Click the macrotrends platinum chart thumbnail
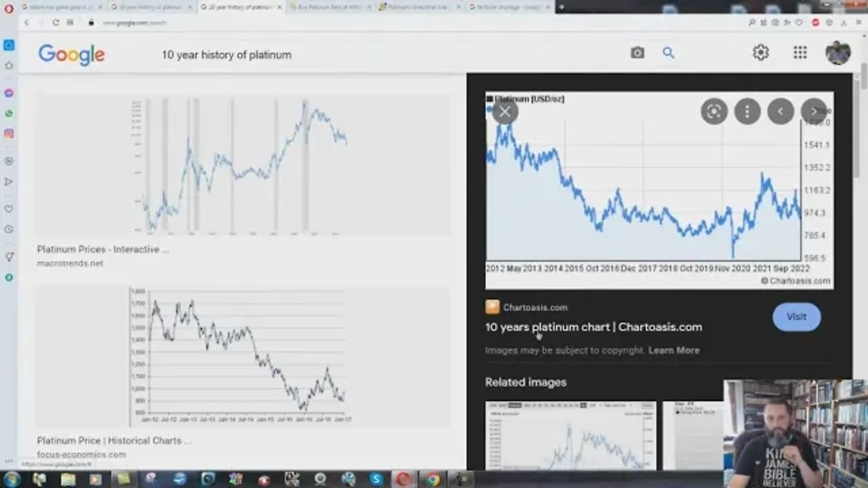Screen dimensions: 868x488 pos(243,165)
